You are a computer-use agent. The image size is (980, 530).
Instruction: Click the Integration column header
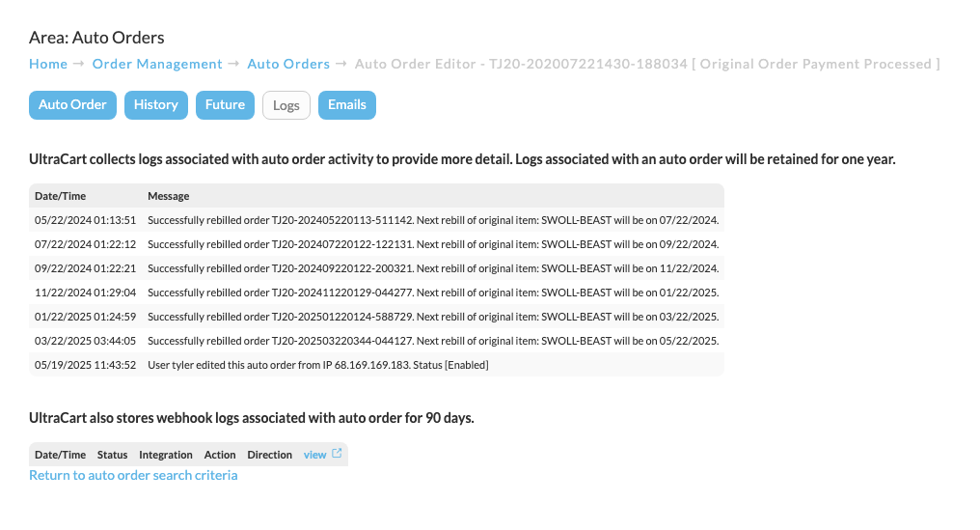(166, 455)
